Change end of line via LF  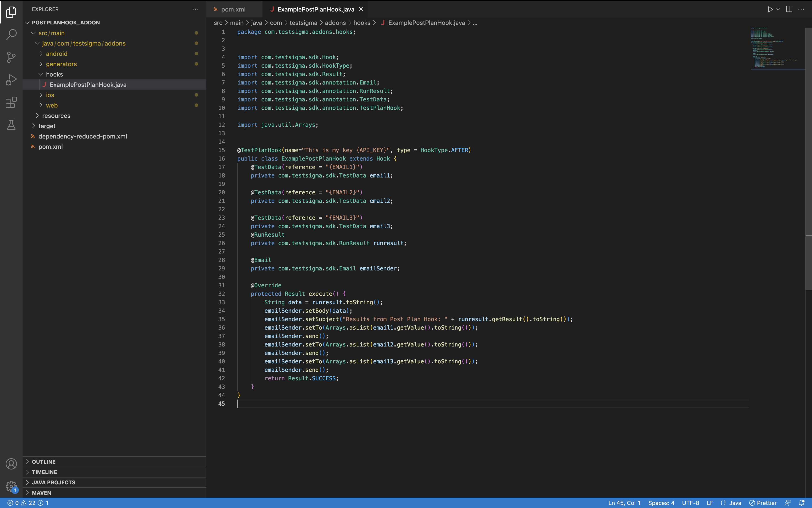(710, 503)
